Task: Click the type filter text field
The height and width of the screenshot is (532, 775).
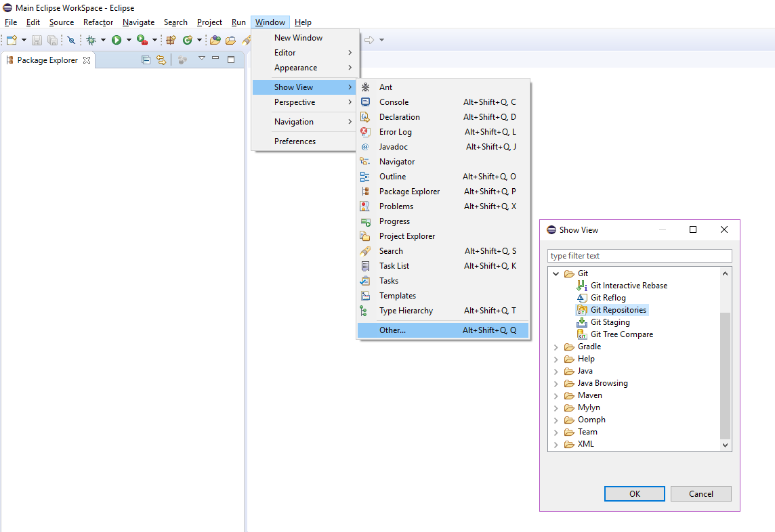Action: click(639, 256)
